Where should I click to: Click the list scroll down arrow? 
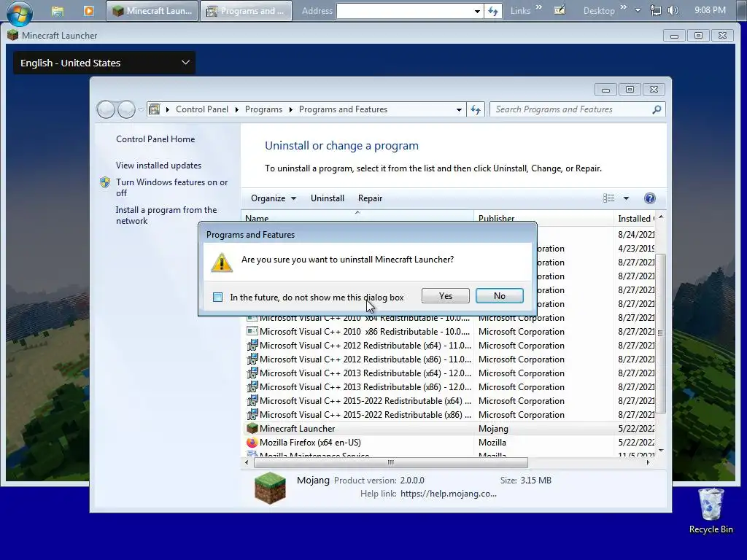coord(661,450)
